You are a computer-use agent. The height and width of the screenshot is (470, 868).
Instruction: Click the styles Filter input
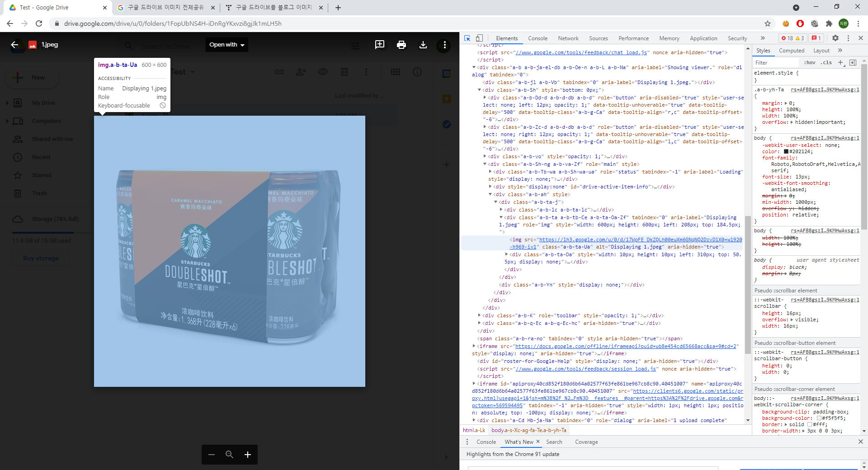click(x=775, y=63)
